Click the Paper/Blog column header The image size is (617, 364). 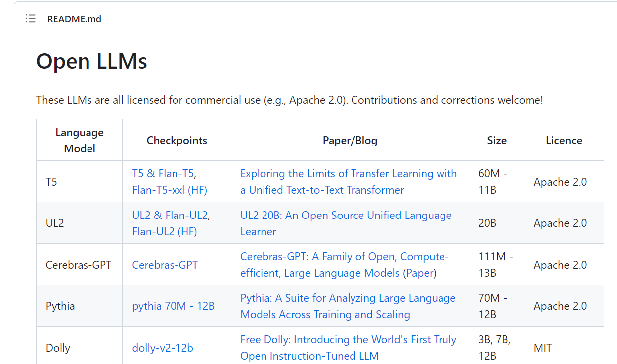point(350,140)
